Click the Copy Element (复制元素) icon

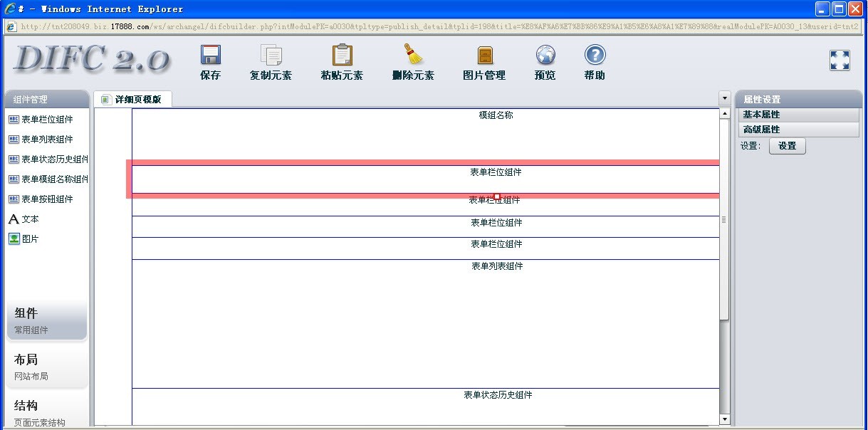click(271, 56)
